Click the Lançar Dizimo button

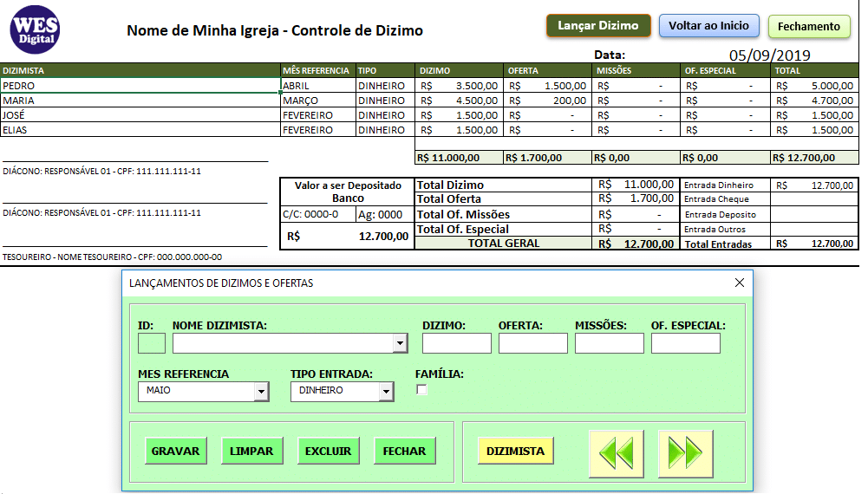coord(598,25)
